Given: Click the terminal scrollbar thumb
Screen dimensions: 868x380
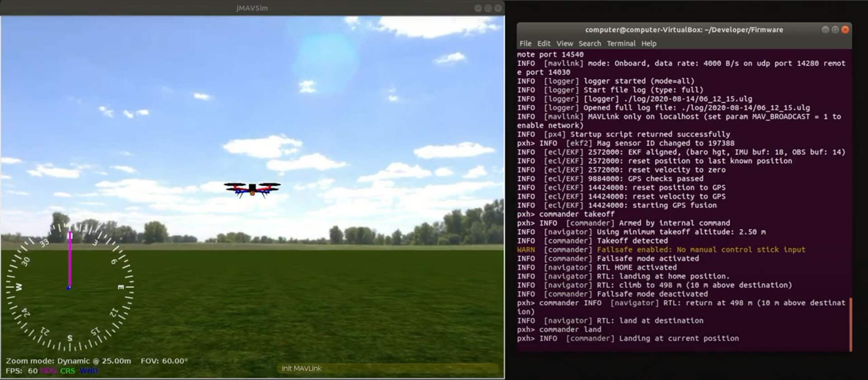Looking at the screenshot, I should click(850, 324).
